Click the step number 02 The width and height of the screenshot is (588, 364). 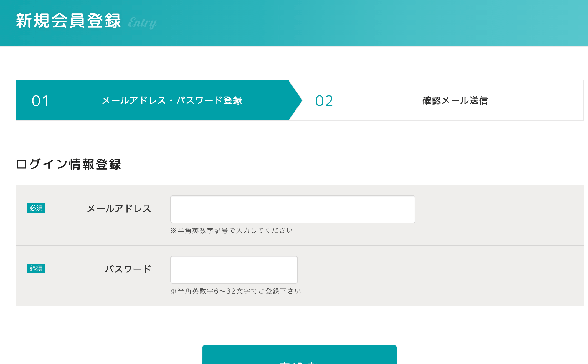point(324,101)
